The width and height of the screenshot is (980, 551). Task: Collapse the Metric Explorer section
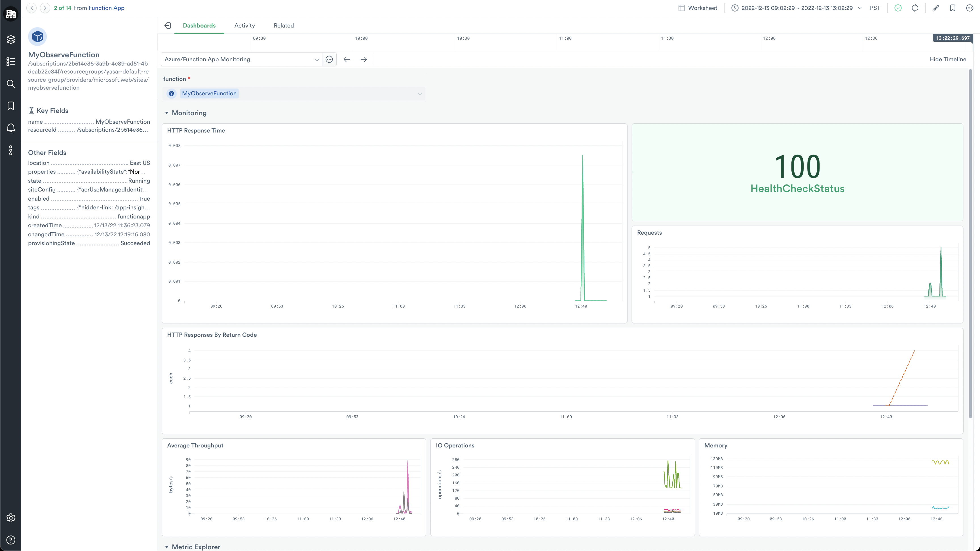click(167, 547)
